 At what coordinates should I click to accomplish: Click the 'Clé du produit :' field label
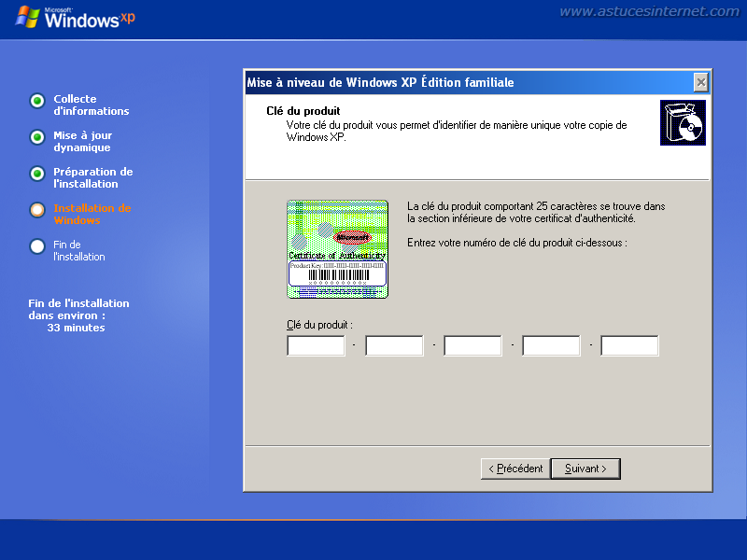(x=319, y=325)
